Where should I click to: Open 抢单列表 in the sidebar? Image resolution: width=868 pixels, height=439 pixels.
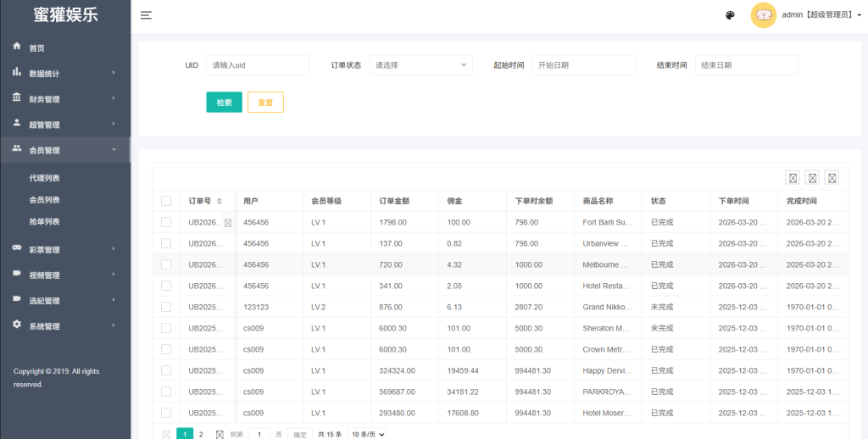pyautogui.click(x=44, y=221)
